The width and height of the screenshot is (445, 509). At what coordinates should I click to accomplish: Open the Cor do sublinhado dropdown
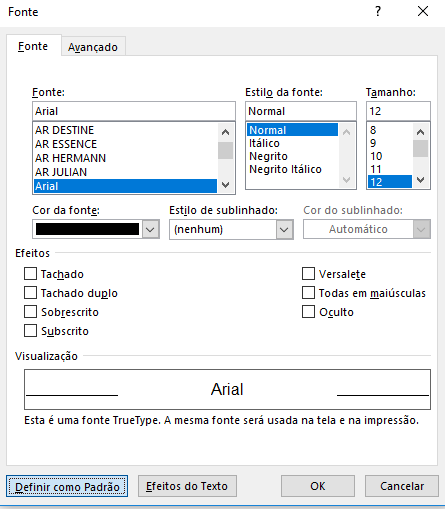421,229
